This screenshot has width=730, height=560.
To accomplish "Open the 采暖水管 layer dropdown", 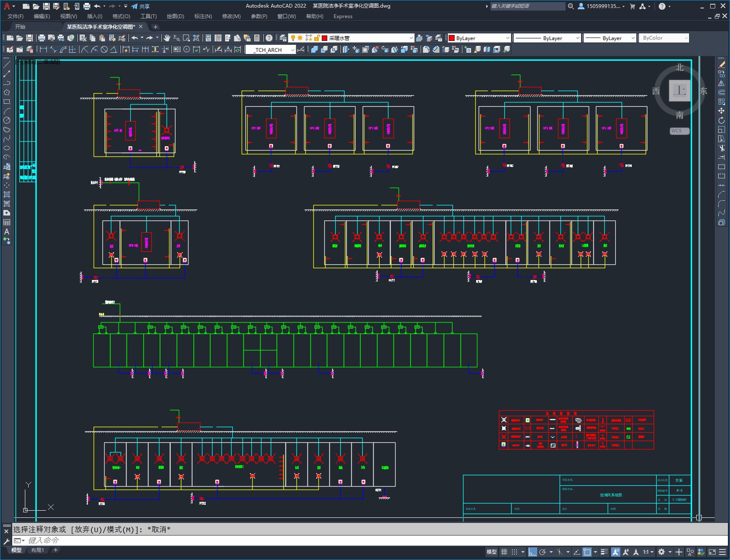I will pos(368,38).
